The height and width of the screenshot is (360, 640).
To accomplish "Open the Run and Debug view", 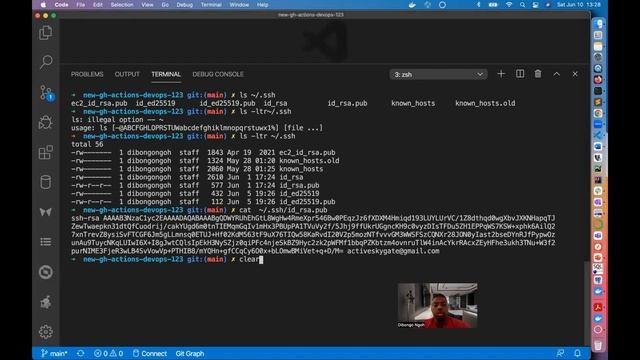I will (x=46, y=122).
